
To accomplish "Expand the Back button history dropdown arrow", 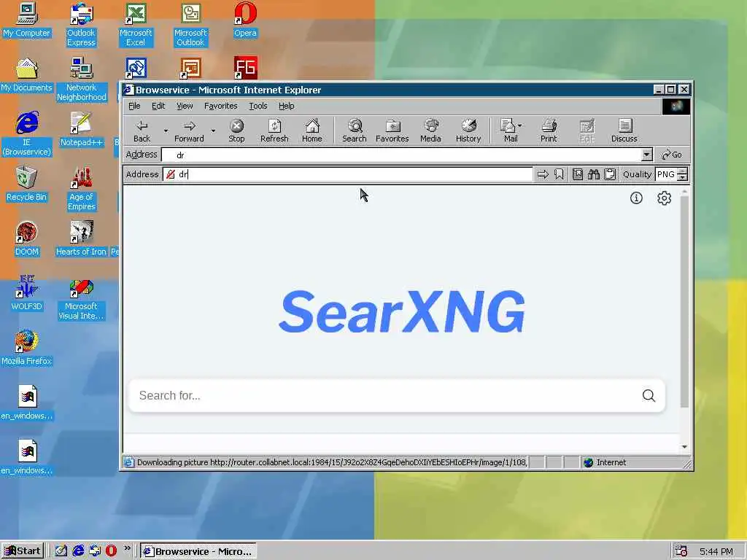I will coord(166,131).
